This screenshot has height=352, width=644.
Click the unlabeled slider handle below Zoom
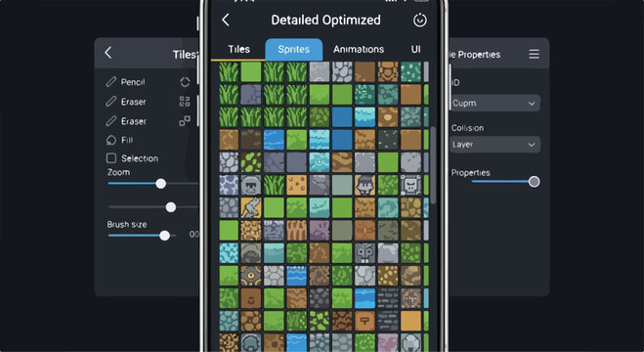coord(171,207)
